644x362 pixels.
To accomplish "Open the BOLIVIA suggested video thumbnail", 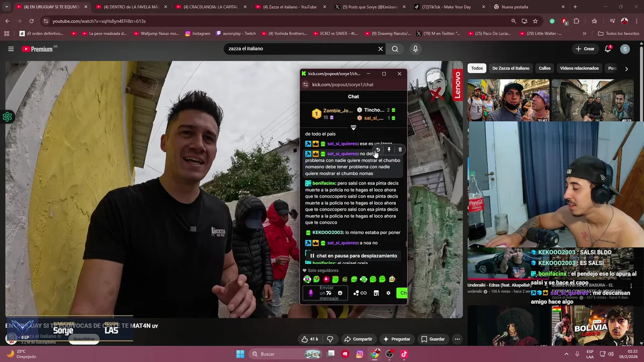I will (x=592, y=326).
